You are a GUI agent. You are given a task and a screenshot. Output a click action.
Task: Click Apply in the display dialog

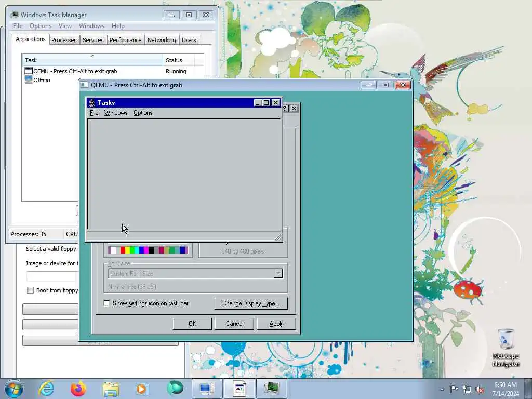pyautogui.click(x=276, y=324)
